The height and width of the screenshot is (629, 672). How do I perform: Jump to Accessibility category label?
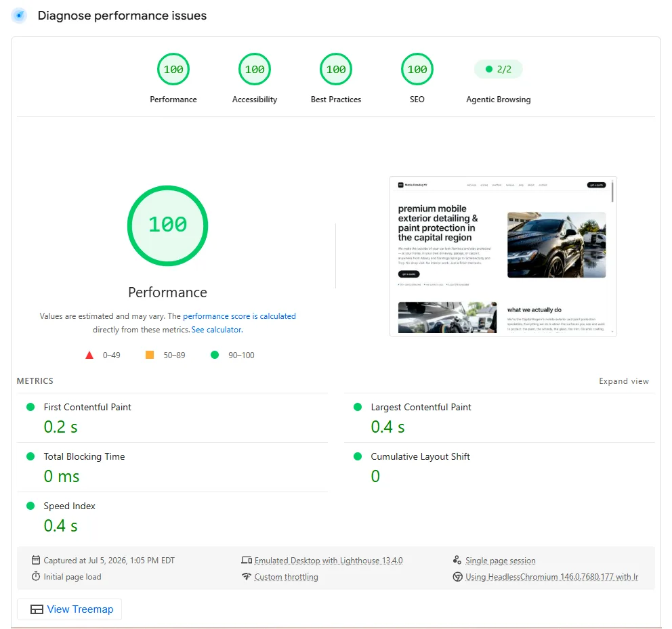click(255, 100)
